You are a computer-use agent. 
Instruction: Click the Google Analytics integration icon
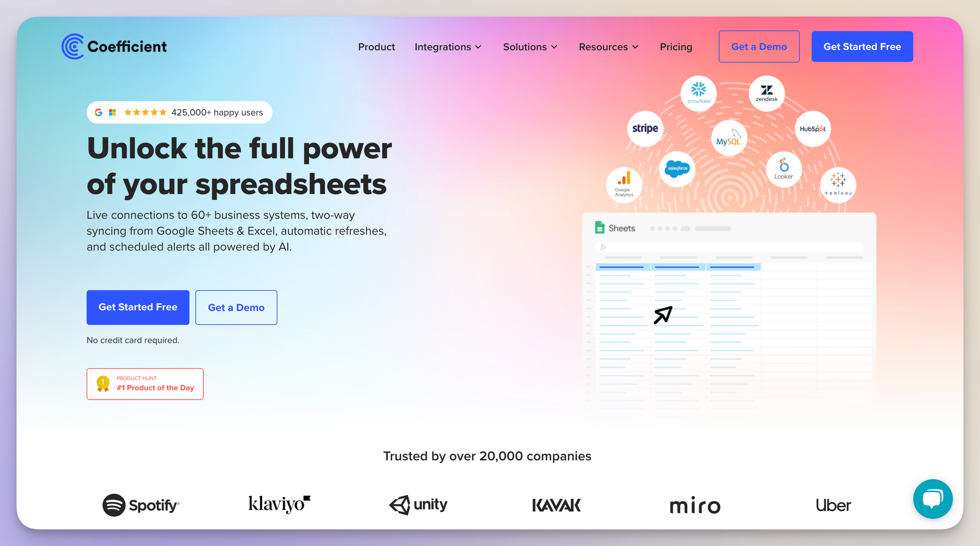click(x=619, y=185)
